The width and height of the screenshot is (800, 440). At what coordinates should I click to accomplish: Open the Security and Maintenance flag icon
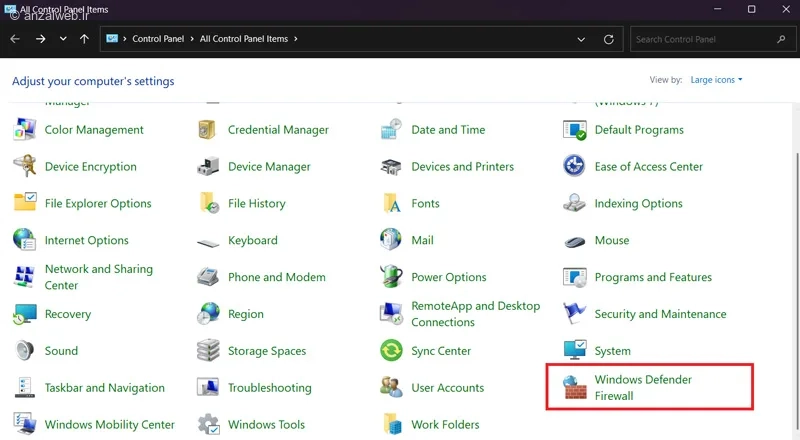click(574, 312)
